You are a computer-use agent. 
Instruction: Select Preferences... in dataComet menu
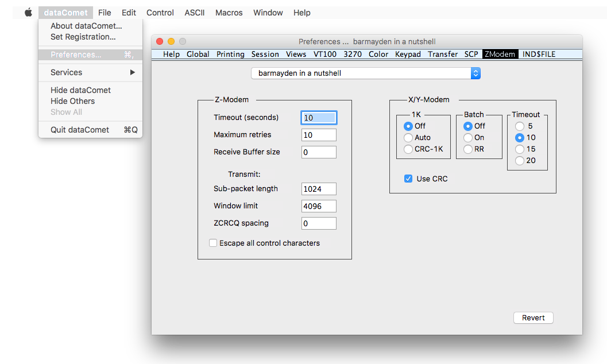(x=90, y=55)
